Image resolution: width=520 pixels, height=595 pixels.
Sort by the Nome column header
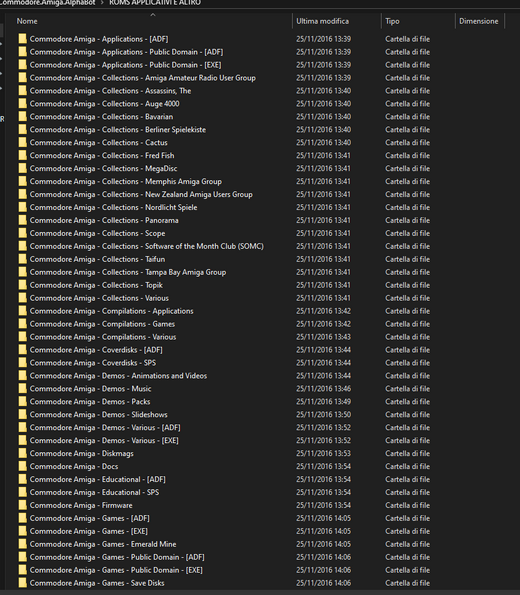tap(27, 21)
